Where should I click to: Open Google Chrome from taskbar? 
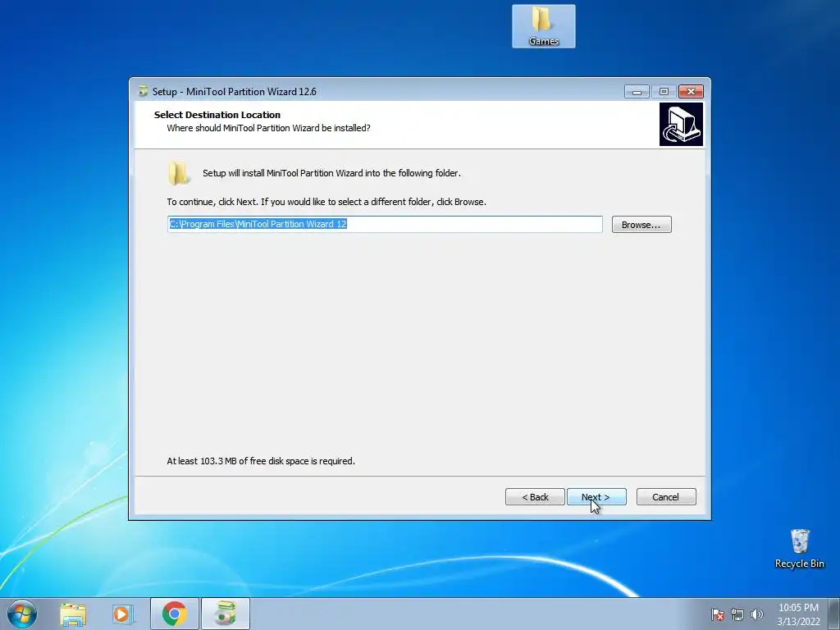[174, 614]
